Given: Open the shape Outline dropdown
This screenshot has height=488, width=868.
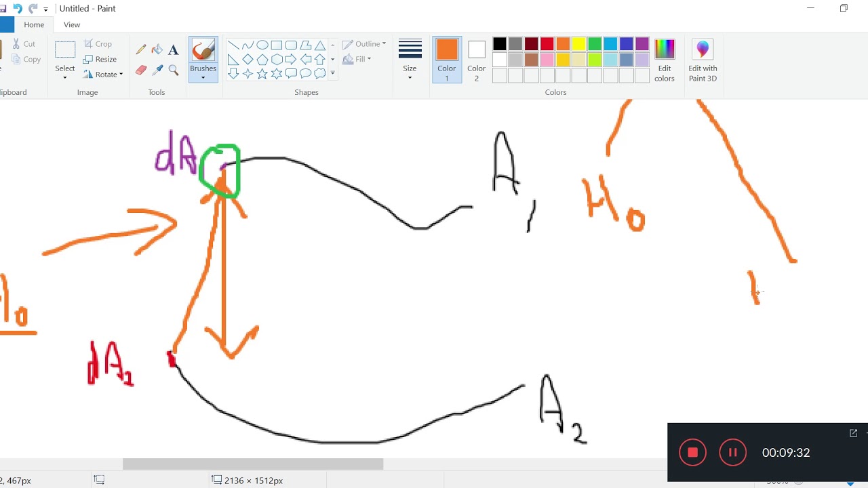Looking at the screenshot, I should pyautogui.click(x=364, y=44).
